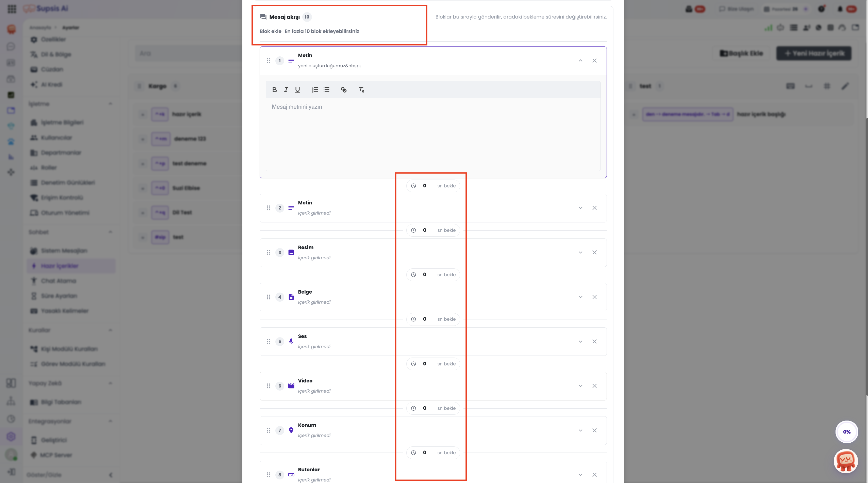Click in the 'Mesaj metnini yazın' text area
Image resolution: width=868 pixels, height=483 pixels.
tap(433, 134)
